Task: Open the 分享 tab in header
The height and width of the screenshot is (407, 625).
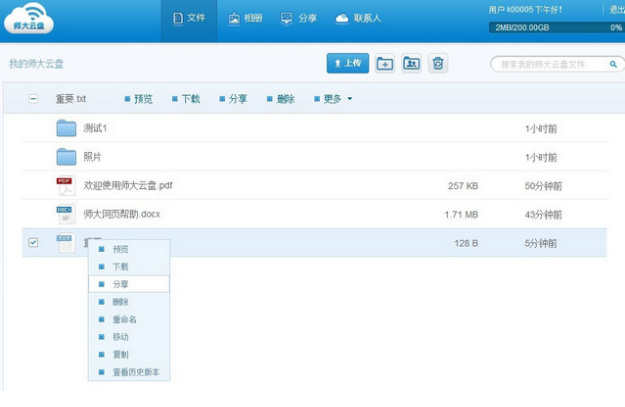Action: [299, 18]
